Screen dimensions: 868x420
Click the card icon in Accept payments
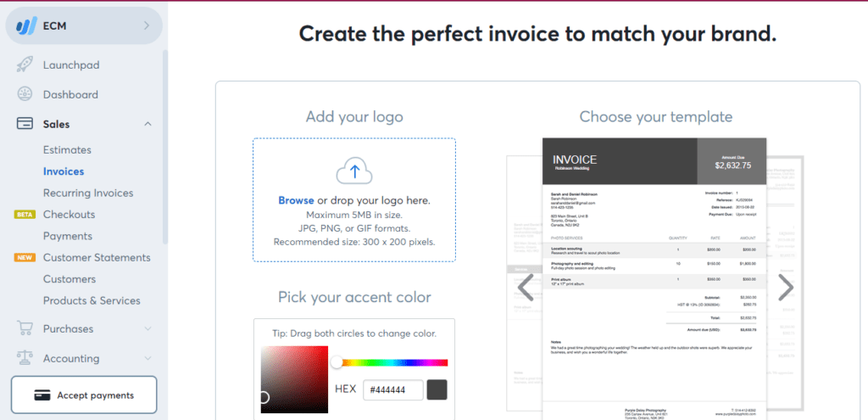[41, 395]
